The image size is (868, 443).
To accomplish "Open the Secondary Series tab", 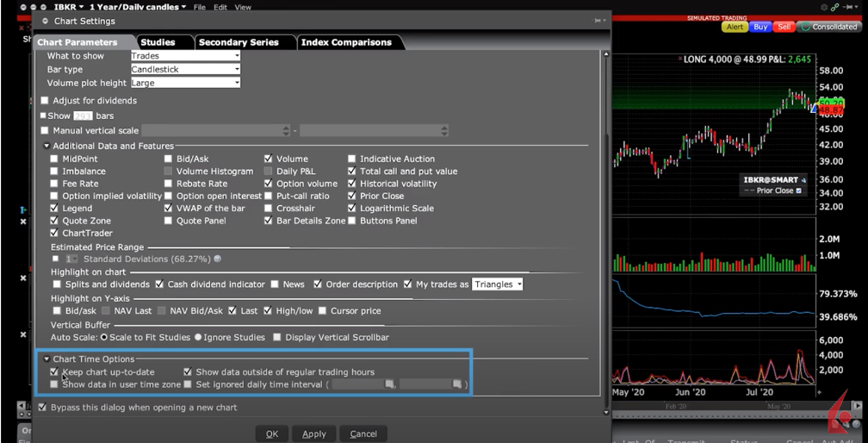I will coord(239,42).
